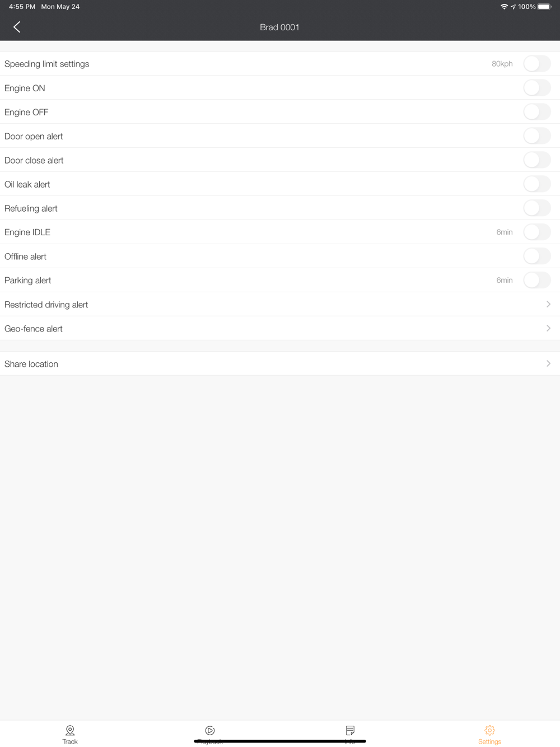560x747 pixels.
Task: Open the Track tab map pin icon
Action: 70,730
